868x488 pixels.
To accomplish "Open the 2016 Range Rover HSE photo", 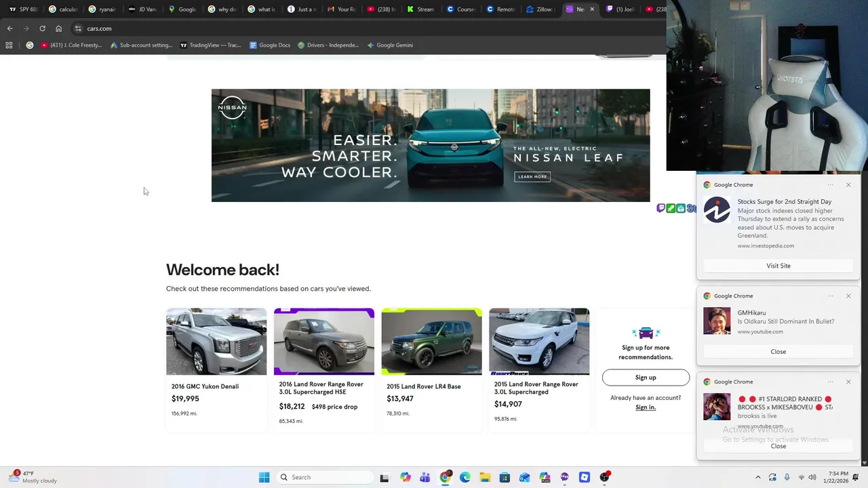I will (324, 342).
